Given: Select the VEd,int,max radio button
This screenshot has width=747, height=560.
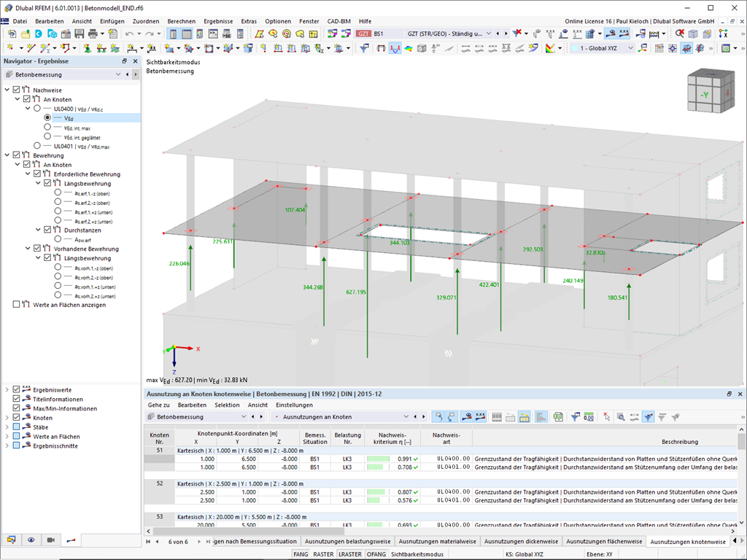Looking at the screenshot, I should [x=47, y=127].
